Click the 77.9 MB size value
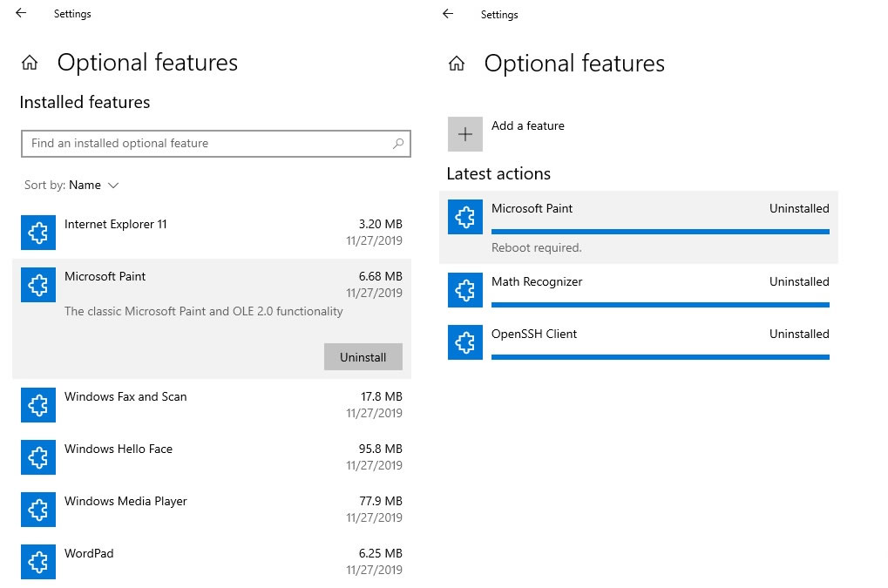This screenshot has height=588, width=888. (381, 502)
